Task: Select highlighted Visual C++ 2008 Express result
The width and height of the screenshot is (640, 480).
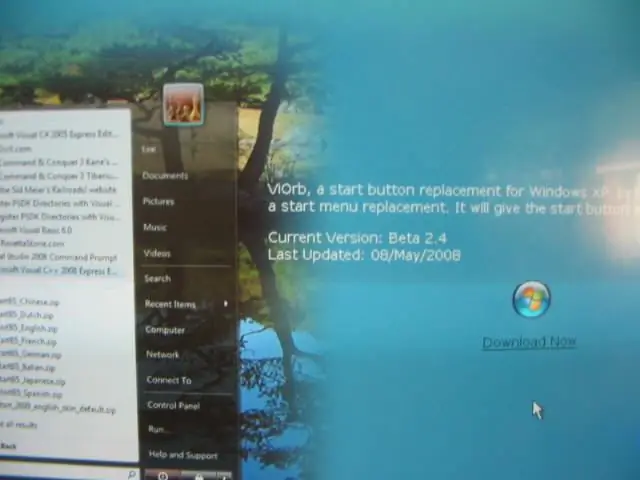Action: pos(59,271)
